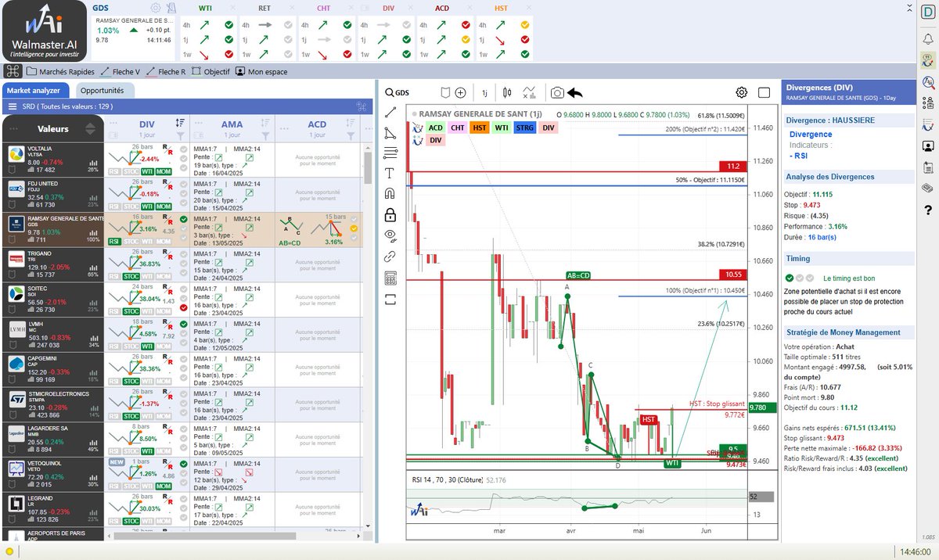Click the undo arrow on the chart toolbar
Screen dimensions: 939x560
tap(575, 92)
